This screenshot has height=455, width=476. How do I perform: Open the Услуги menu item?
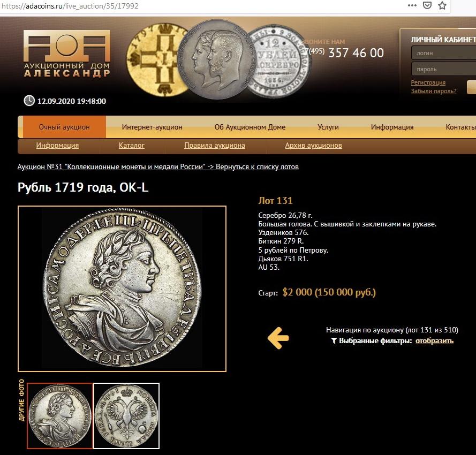coord(328,127)
